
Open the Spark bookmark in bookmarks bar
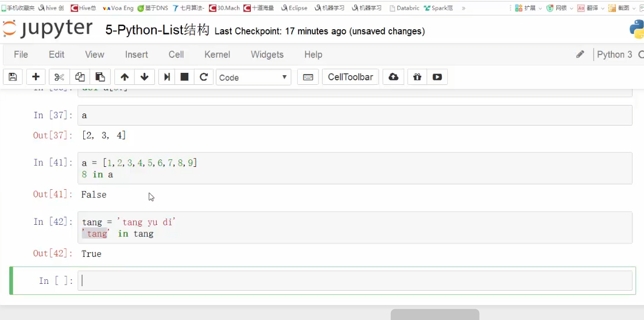click(439, 8)
